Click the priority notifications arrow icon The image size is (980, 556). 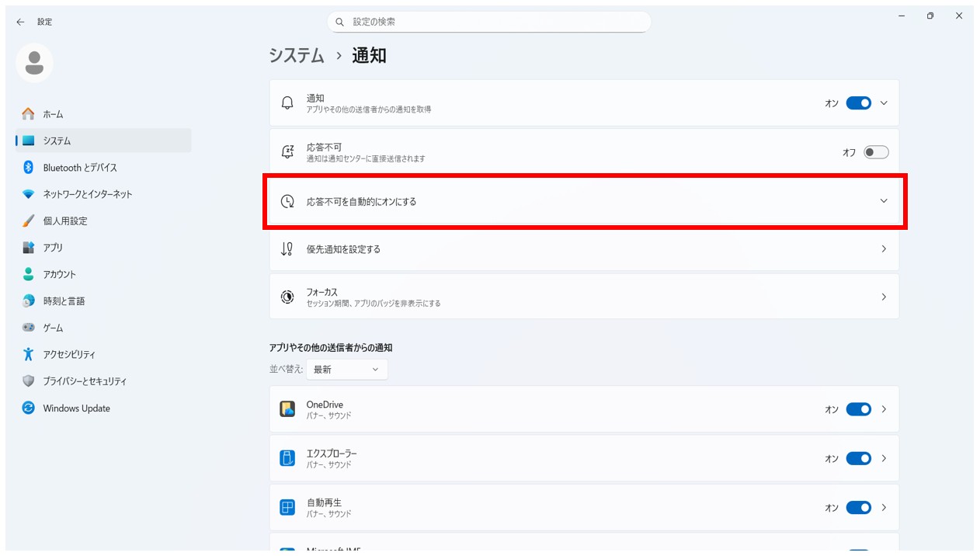(884, 248)
